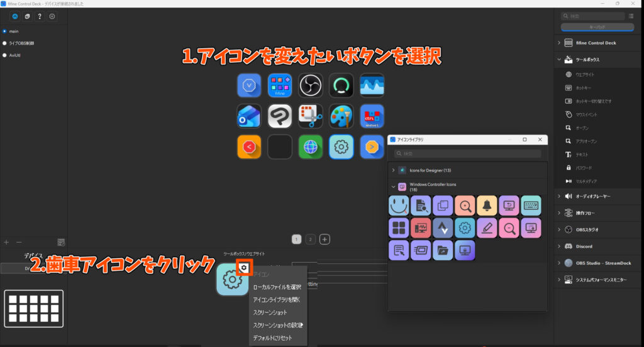
Task: Click the green globe website button
Action: (x=310, y=146)
